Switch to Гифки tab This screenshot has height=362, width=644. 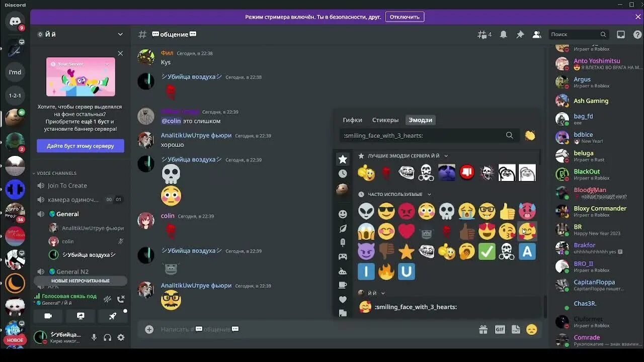[352, 120]
